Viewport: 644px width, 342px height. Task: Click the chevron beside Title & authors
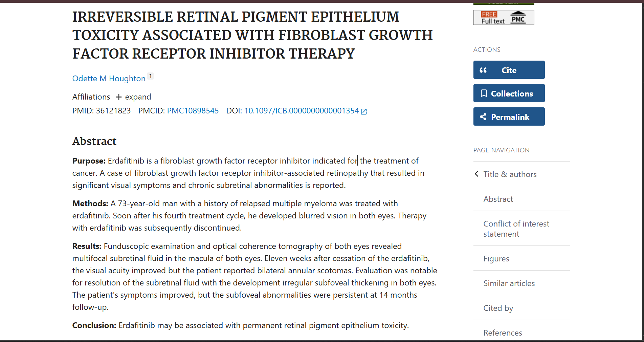pyautogui.click(x=476, y=174)
